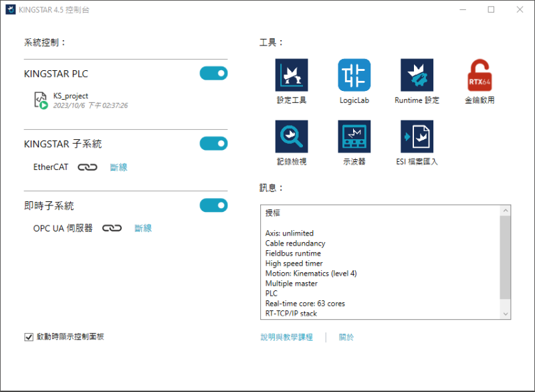The image size is (535, 392).
Task: Click the KINGSTAR PLC heading
Action: click(56, 74)
